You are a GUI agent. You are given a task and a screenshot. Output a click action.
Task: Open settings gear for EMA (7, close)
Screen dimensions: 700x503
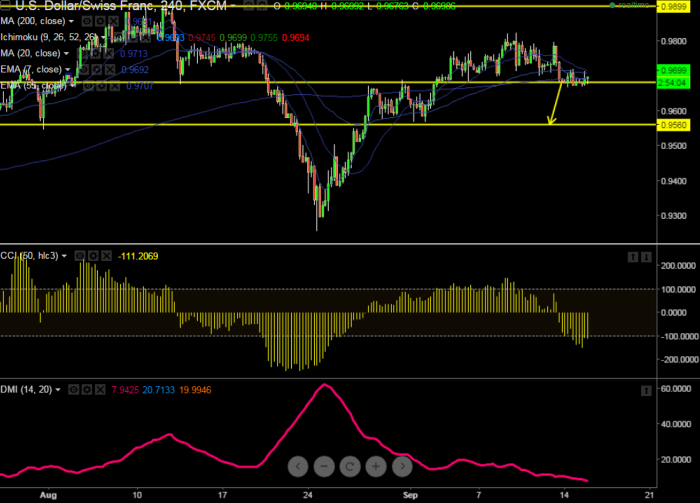pos(96,70)
